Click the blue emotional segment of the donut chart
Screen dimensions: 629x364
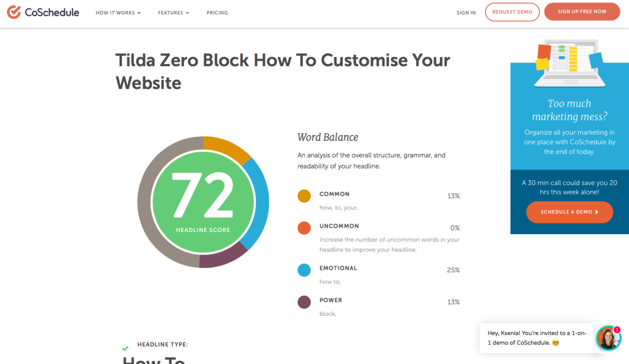261,202
